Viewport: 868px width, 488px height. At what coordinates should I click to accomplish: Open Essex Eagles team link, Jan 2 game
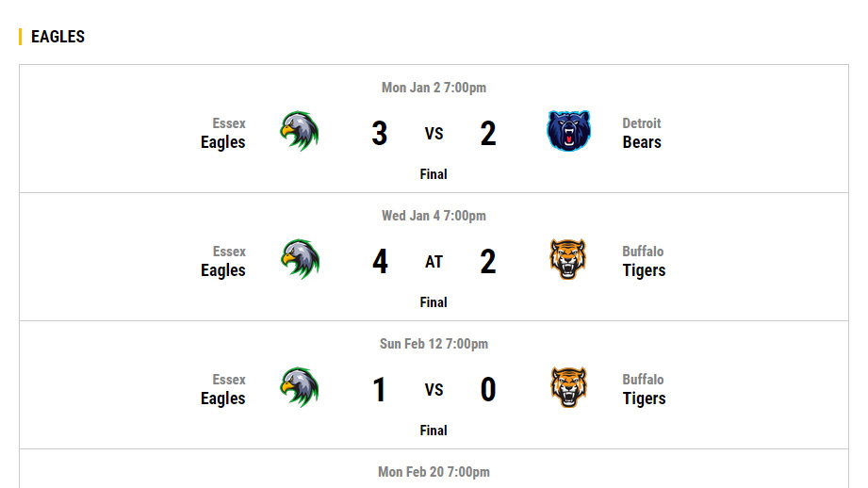223,134
